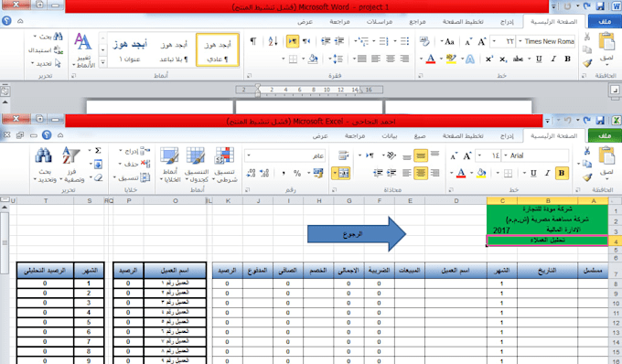Select the تحليل العملاء green cell

click(547, 241)
